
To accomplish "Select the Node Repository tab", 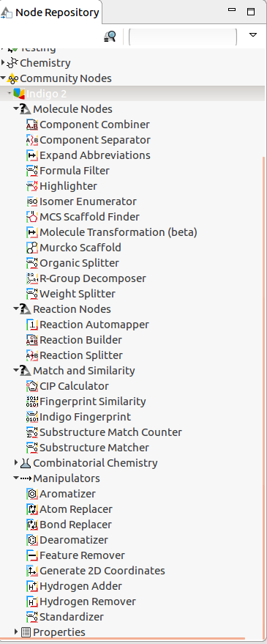I will 51,12.
